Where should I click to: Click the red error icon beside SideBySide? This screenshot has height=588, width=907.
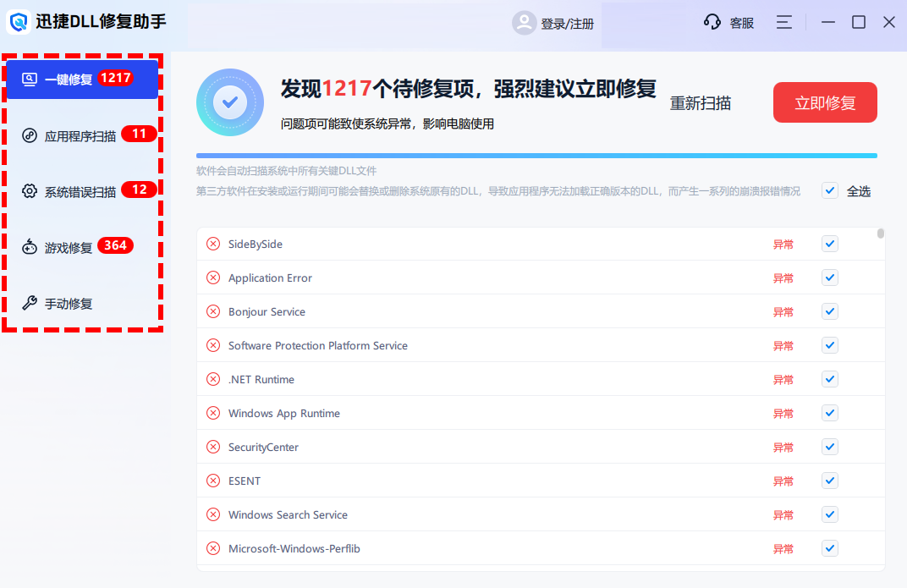coord(212,244)
